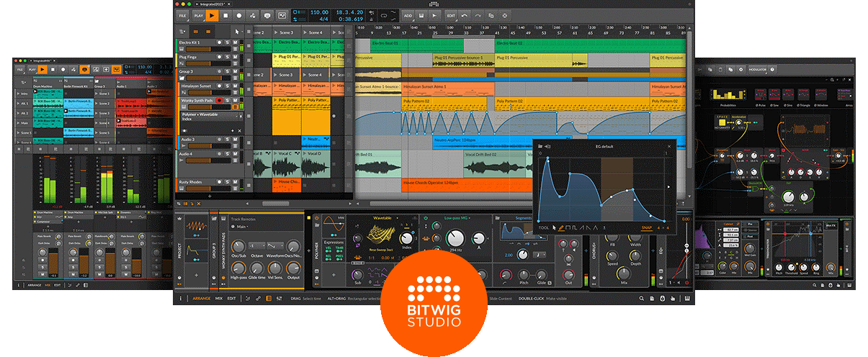Disarm record on Wonky Synth Pads
Image resolution: width=868 pixels, height=357 pixels.
pyautogui.click(x=218, y=101)
